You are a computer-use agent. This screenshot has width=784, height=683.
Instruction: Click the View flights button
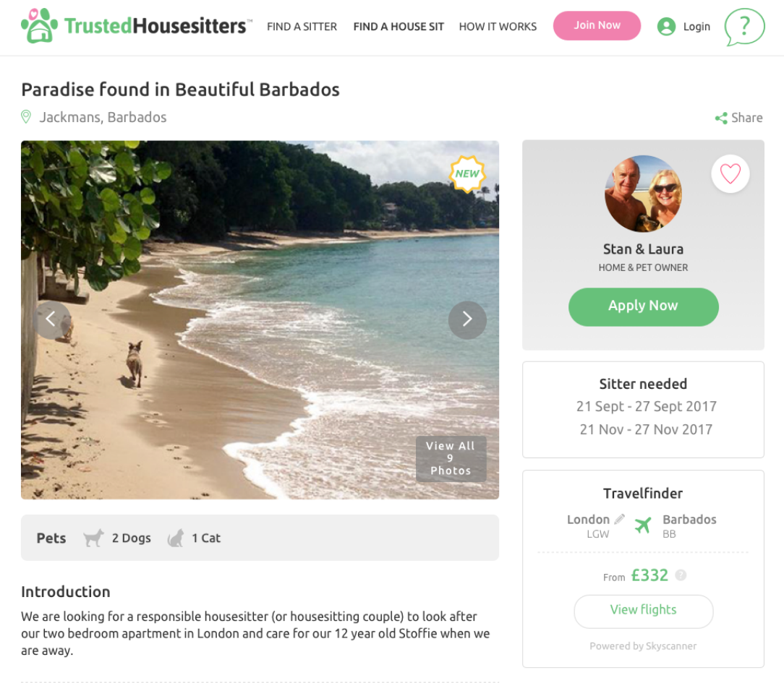click(643, 610)
